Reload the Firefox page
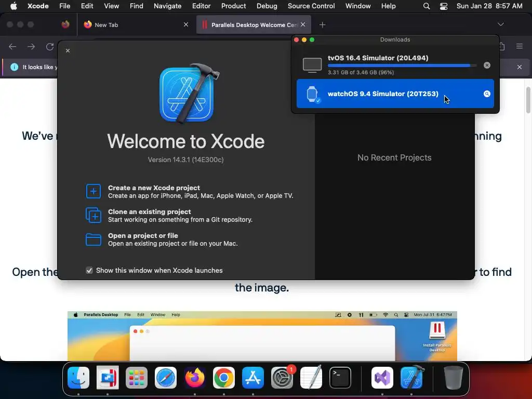Screen dimensions: 532x399 pyautogui.click(x=50, y=46)
